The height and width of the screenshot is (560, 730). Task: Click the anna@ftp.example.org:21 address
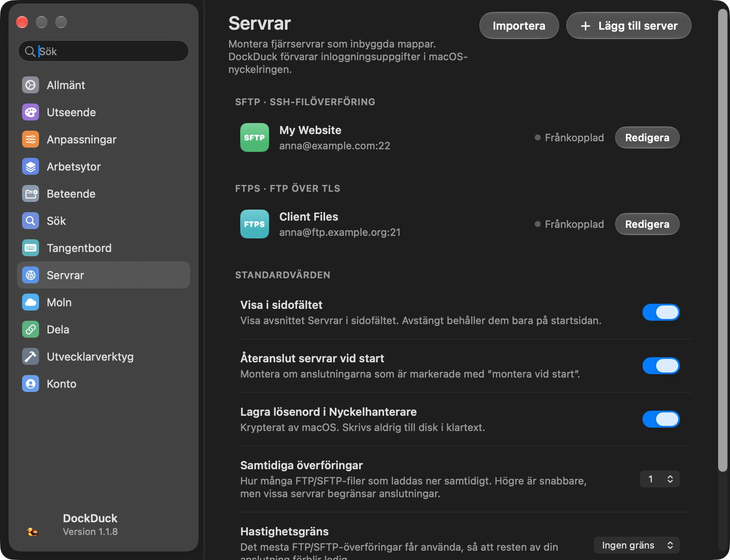pos(340,232)
